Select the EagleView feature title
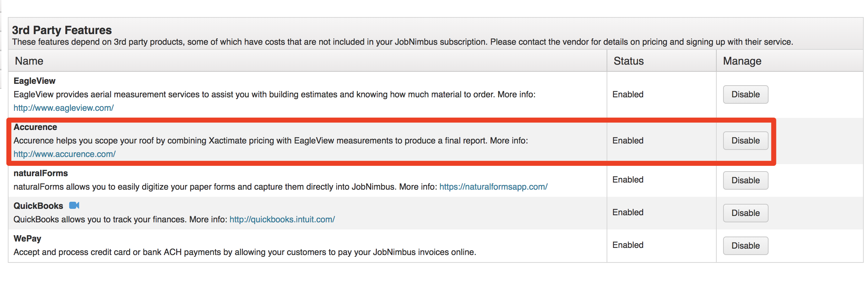The width and height of the screenshot is (868, 282). pyautogui.click(x=34, y=81)
